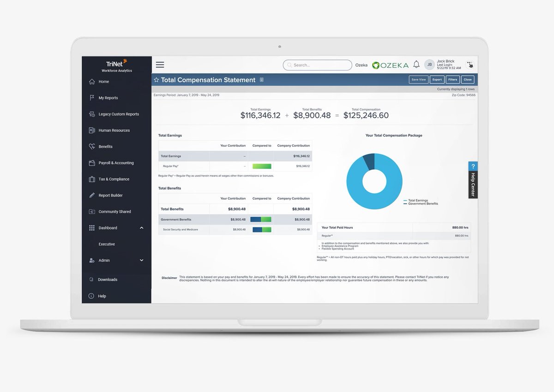The height and width of the screenshot is (392, 554).
Task: Click the Jack Brick user name
Action: click(x=446, y=61)
